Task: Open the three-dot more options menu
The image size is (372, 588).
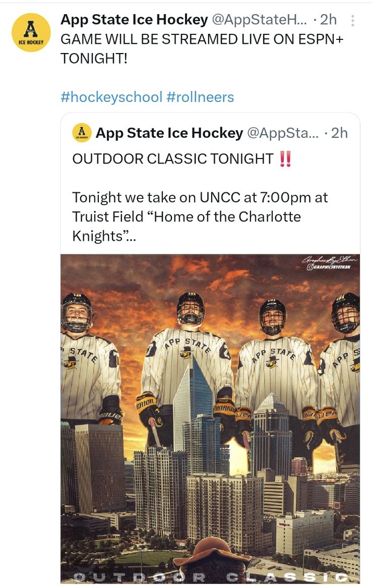Action: 352,21
